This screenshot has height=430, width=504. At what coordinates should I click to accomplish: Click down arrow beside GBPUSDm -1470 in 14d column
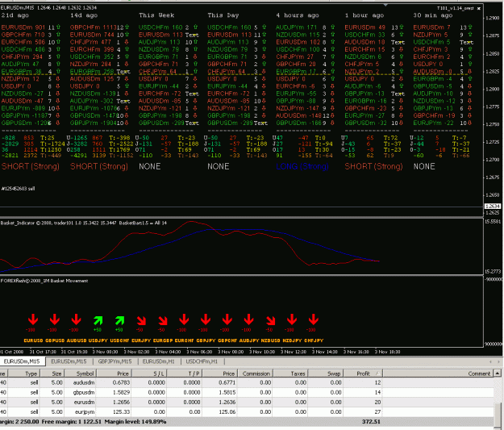(x=127, y=115)
